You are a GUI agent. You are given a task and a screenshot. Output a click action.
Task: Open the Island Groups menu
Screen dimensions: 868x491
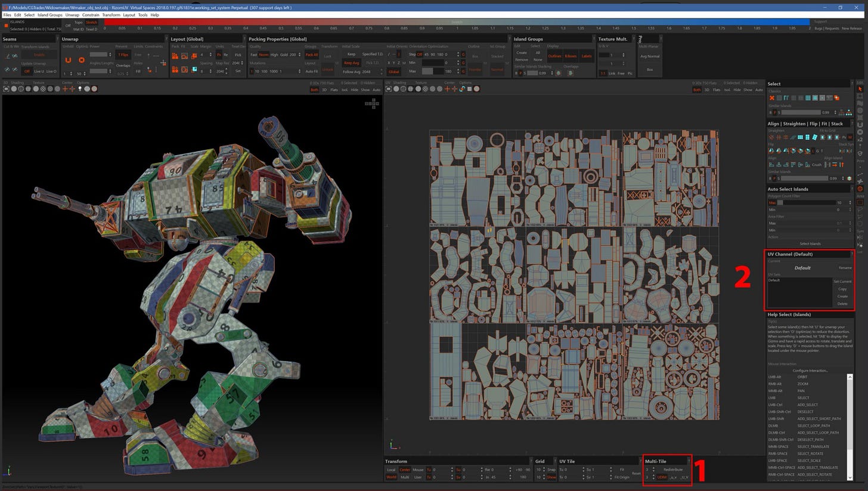pos(49,15)
